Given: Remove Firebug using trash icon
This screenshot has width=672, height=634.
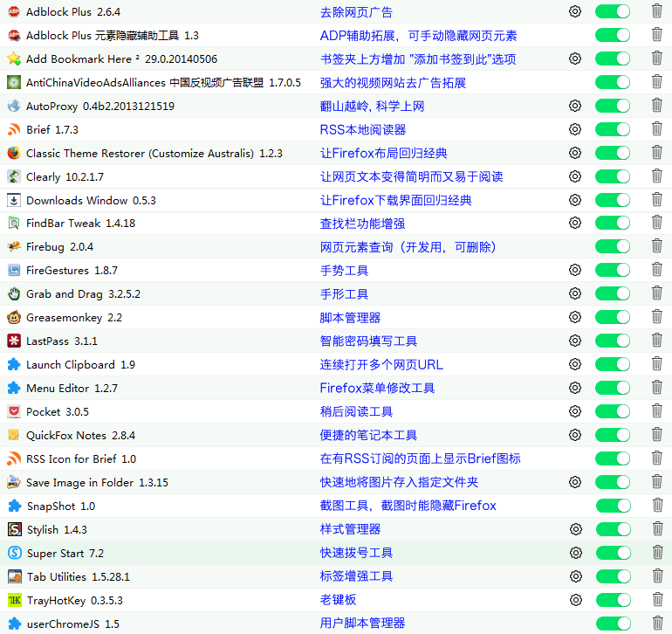Looking at the screenshot, I should [656, 246].
